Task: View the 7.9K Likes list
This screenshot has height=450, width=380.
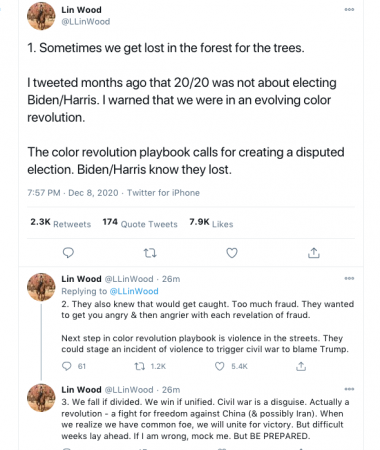Action: click(211, 223)
